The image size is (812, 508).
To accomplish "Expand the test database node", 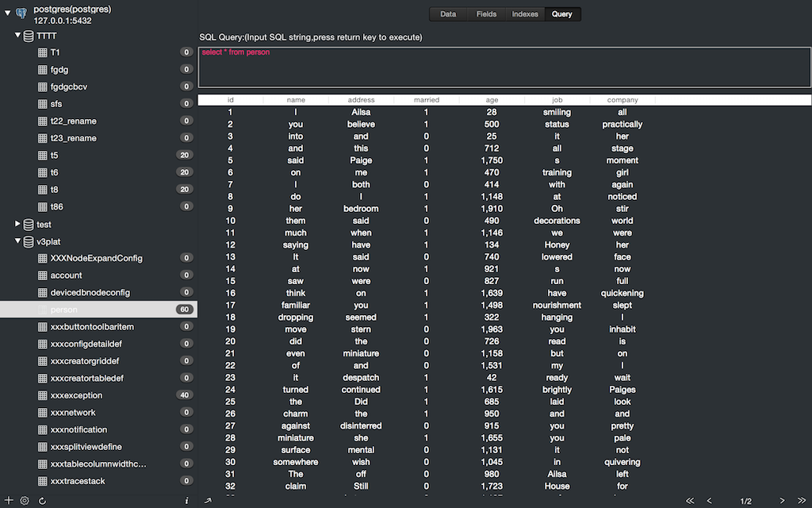I will coord(17,225).
